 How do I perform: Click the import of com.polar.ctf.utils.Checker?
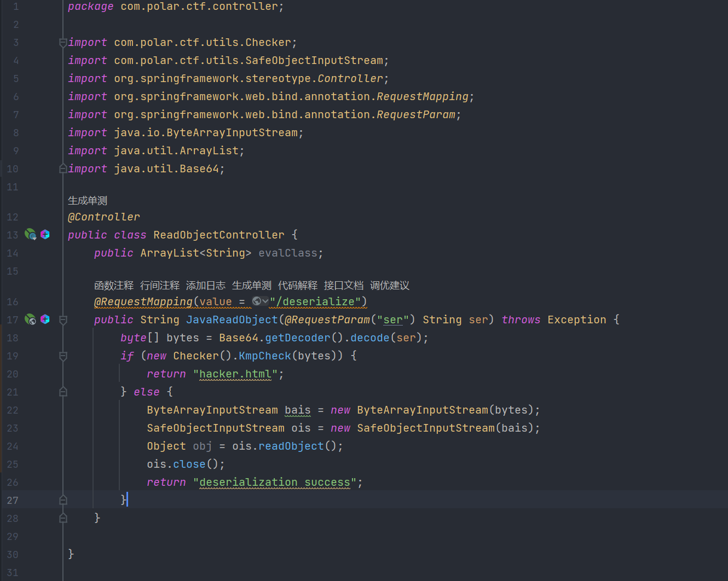click(182, 42)
